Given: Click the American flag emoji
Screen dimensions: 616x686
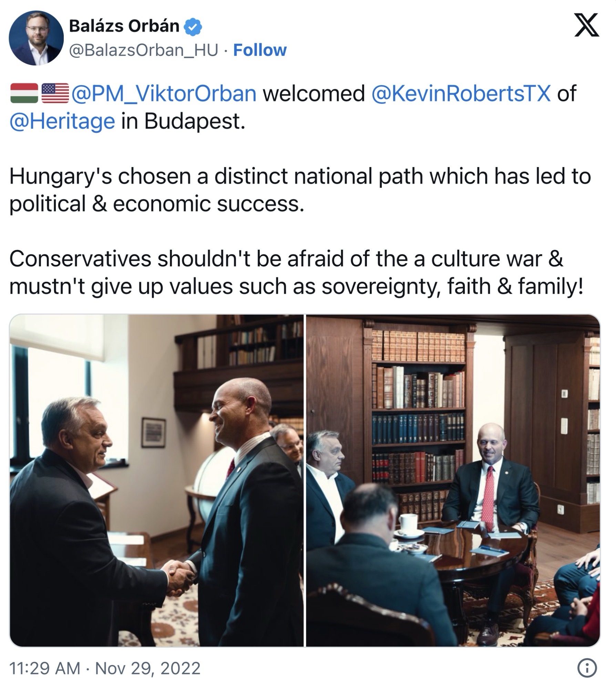Looking at the screenshot, I should pyautogui.click(x=55, y=94).
